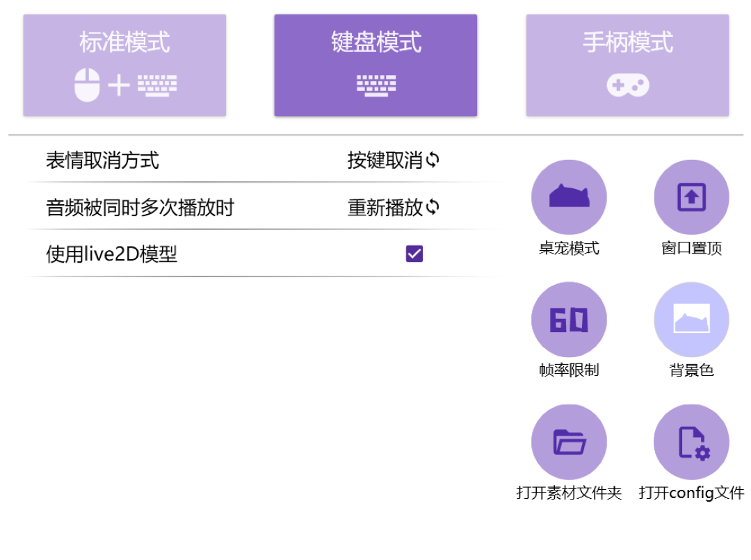
Task: Open the 背景色 background color icon
Action: (x=691, y=319)
